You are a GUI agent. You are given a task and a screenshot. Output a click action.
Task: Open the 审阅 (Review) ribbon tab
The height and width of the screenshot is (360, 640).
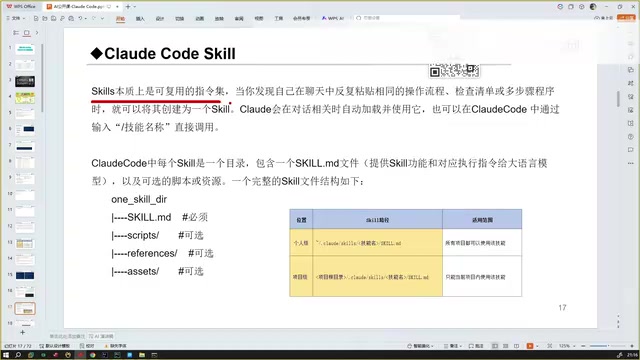point(239,18)
